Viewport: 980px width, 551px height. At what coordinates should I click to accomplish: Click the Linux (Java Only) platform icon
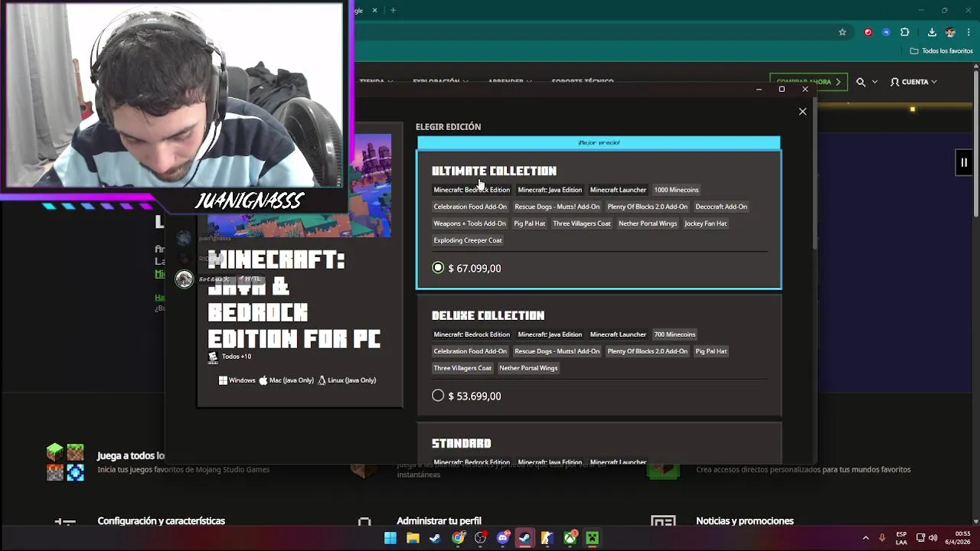pyautogui.click(x=322, y=380)
